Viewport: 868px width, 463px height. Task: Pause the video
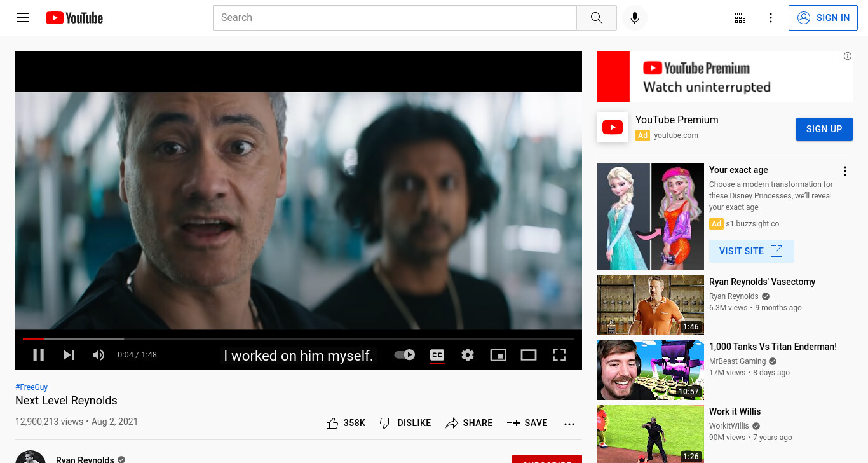tap(39, 355)
